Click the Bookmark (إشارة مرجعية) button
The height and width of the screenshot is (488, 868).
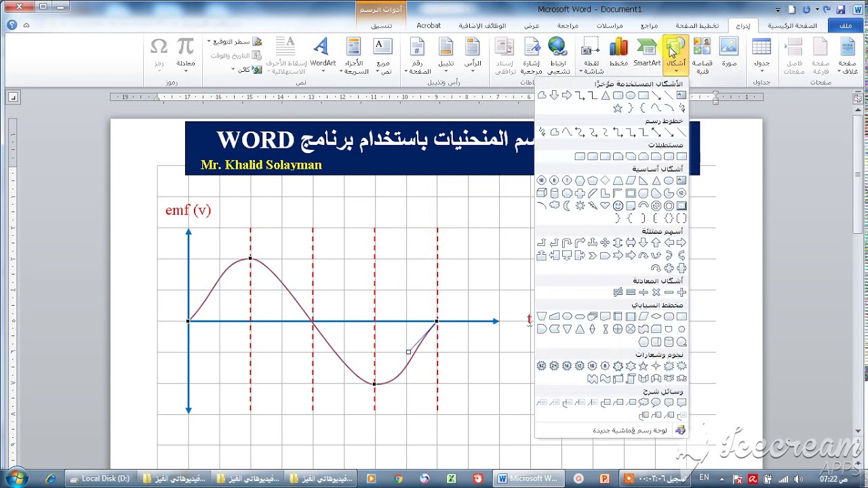532,56
